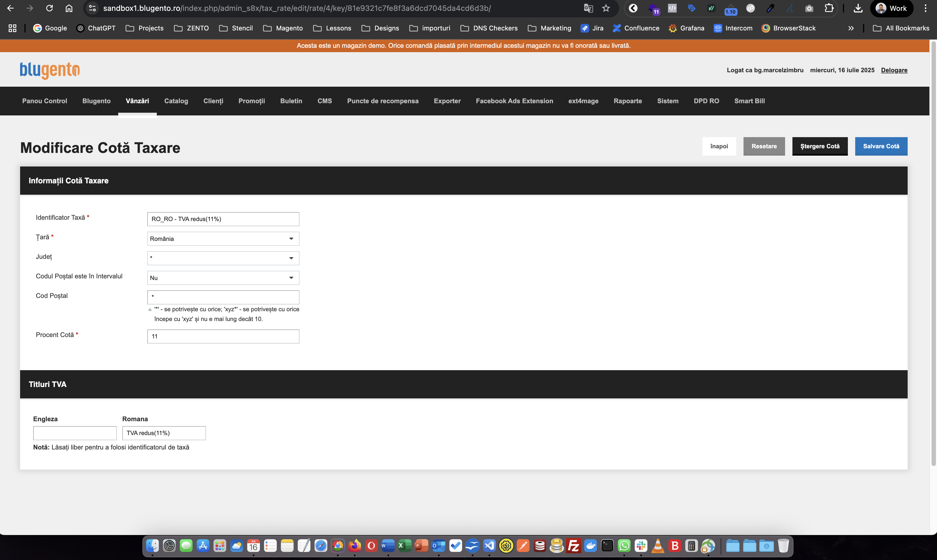The width and height of the screenshot is (937, 560).
Task: Open WhatsApp from the dock
Action: 624,546
